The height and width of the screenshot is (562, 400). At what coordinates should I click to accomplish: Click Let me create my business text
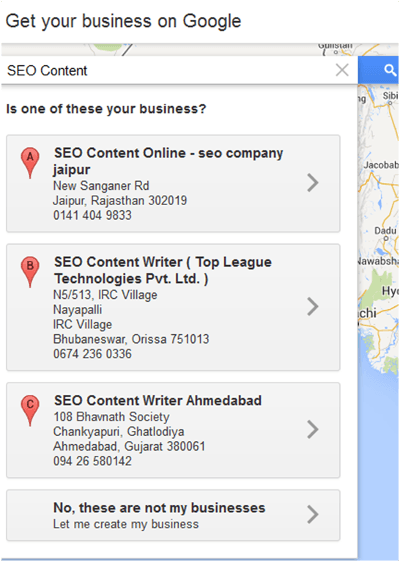click(126, 524)
